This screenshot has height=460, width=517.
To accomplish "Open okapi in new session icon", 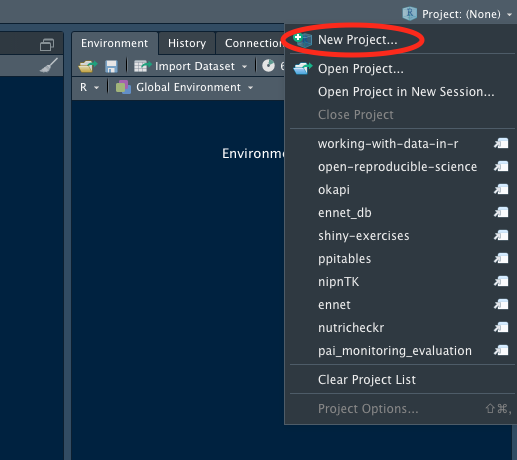I will click(x=501, y=189).
